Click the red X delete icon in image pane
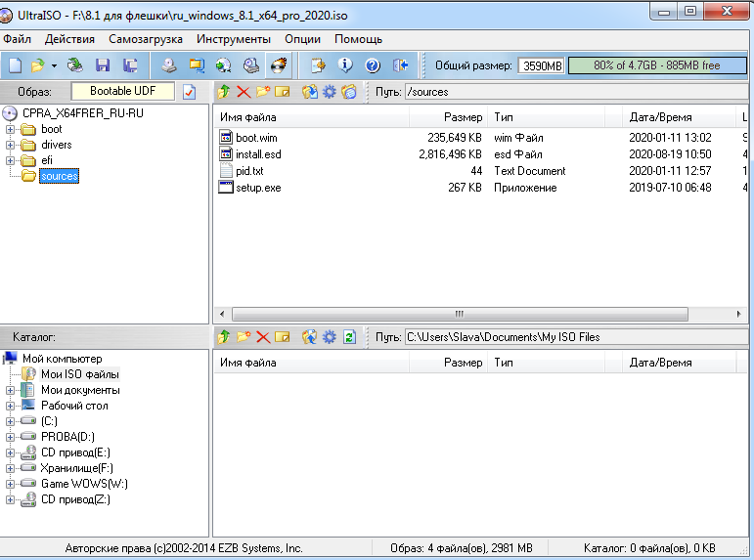This screenshot has height=560, width=754. pos(244,92)
